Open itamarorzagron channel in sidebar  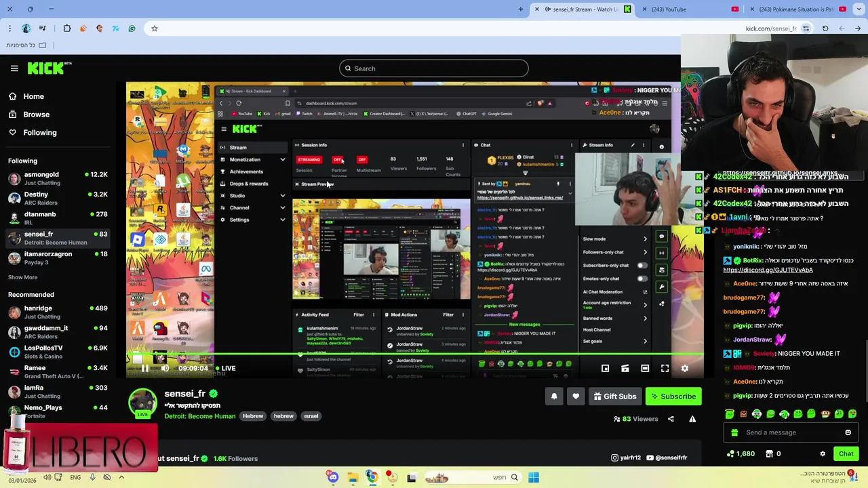58,258
